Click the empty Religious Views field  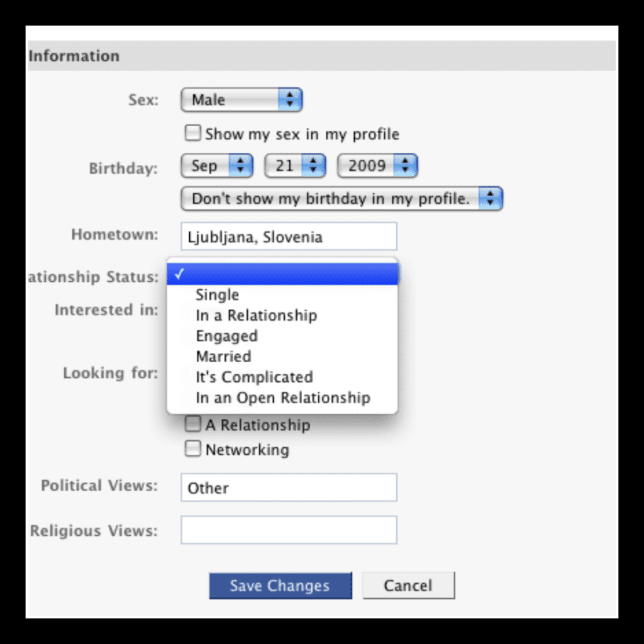289,530
